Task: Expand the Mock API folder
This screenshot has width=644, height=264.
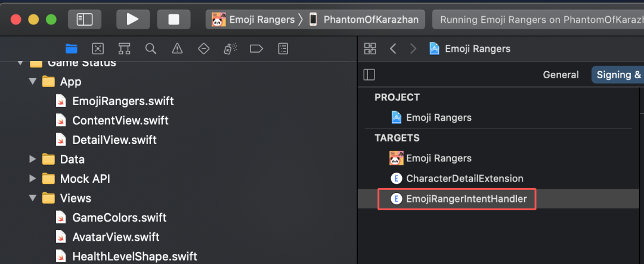Action: [x=33, y=179]
